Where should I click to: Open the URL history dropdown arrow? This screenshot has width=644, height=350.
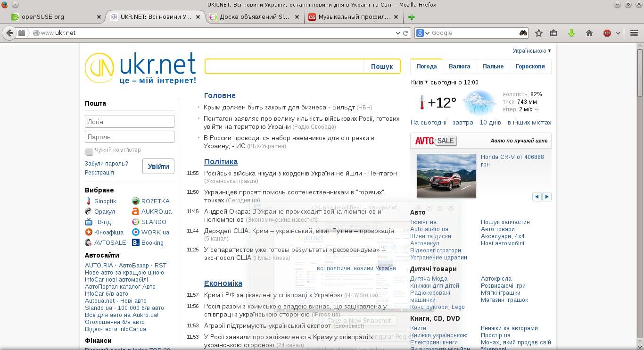[397, 33]
